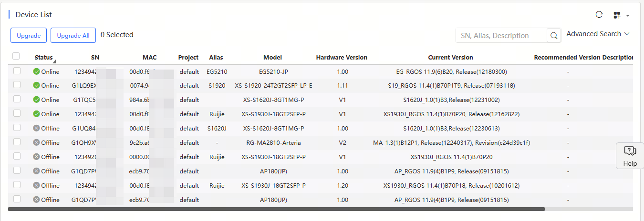Click the refresh device list icon

[599, 15]
